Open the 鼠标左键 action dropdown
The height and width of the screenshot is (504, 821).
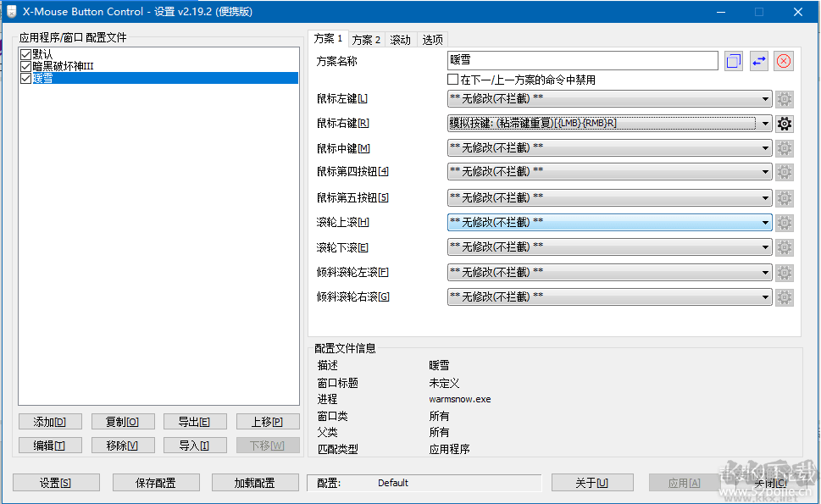(767, 98)
